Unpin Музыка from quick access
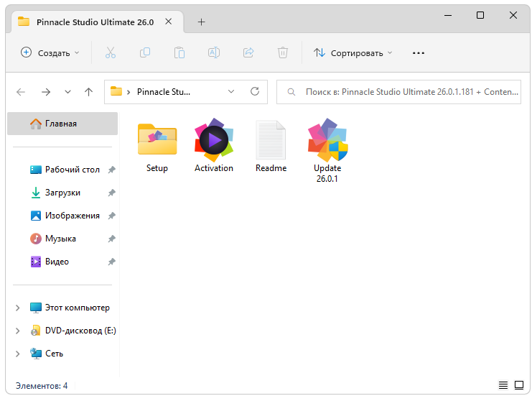Image resolution: width=532 pixels, height=401 pixels. [111, 239]
